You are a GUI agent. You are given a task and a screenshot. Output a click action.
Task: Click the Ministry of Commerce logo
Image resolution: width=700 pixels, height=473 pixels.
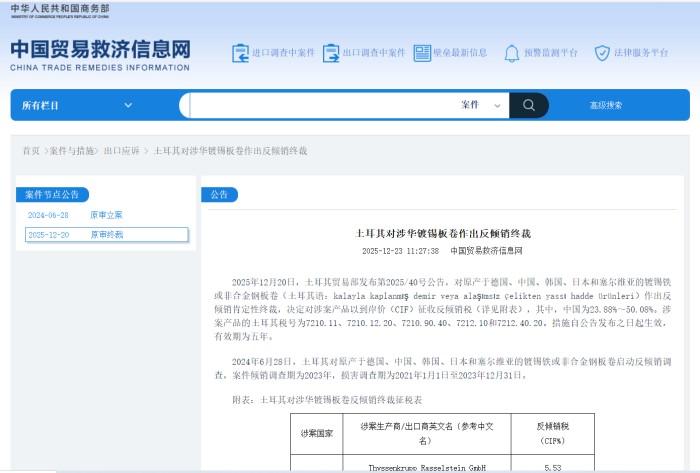point(60,11)
